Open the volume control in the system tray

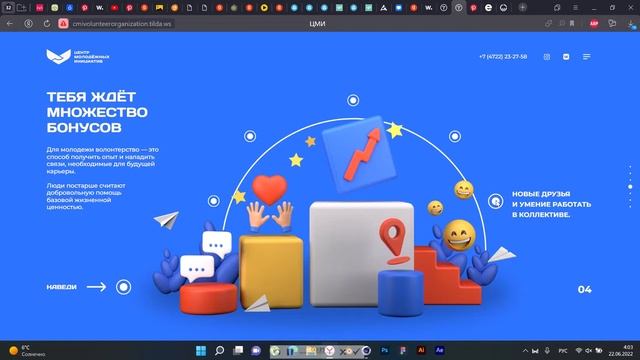589,351
